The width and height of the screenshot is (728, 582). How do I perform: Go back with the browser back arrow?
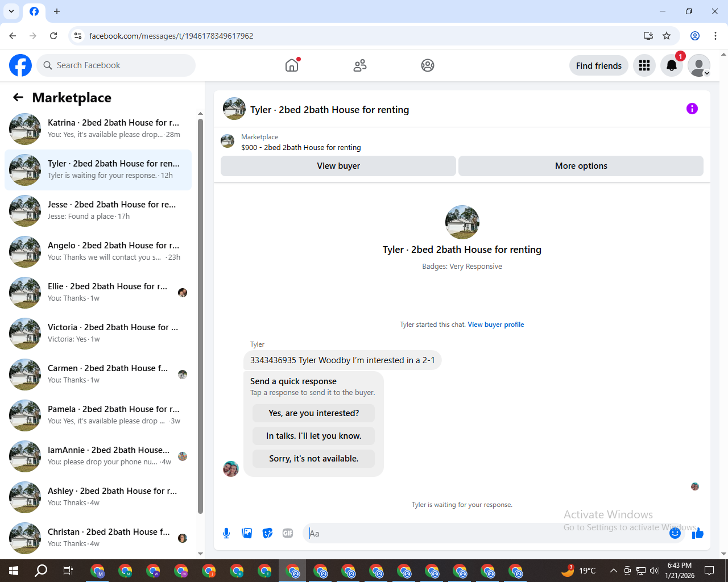tap(13, 36)
